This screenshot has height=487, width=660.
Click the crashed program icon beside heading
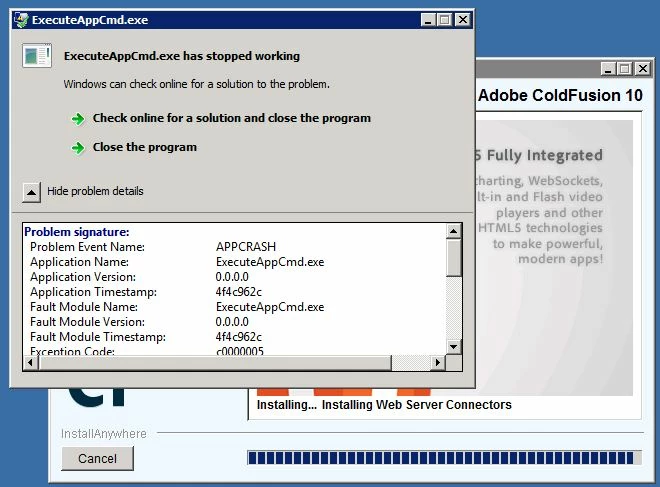pyautogui.click(x=37, y=56)
